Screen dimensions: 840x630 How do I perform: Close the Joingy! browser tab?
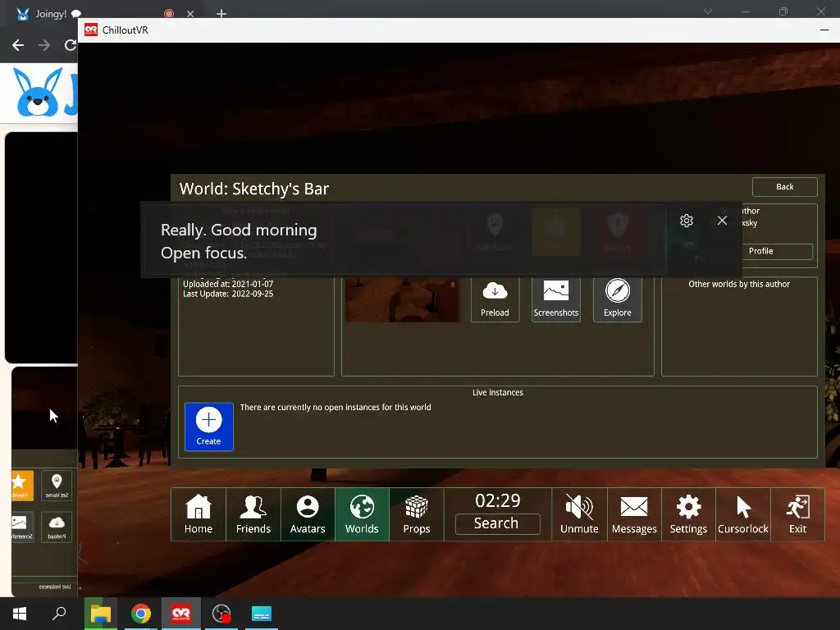pos(190,14)
